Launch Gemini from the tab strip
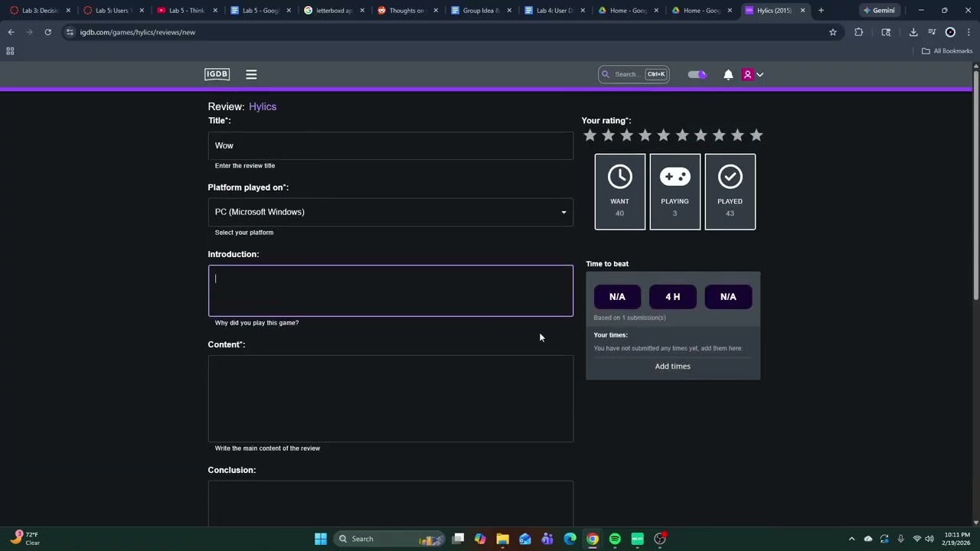Viewport: 980px width, 551px height. pos(879,11)
